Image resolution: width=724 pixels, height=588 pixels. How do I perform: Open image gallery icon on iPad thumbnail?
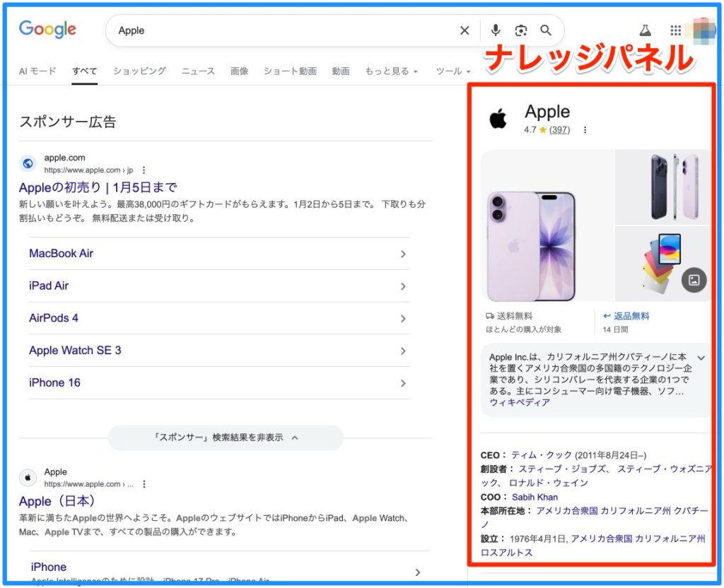click(x=694, y=280)
